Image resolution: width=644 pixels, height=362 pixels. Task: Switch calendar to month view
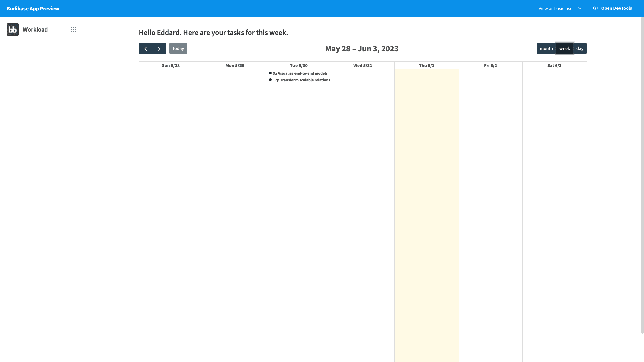click(x=546, y=48)
